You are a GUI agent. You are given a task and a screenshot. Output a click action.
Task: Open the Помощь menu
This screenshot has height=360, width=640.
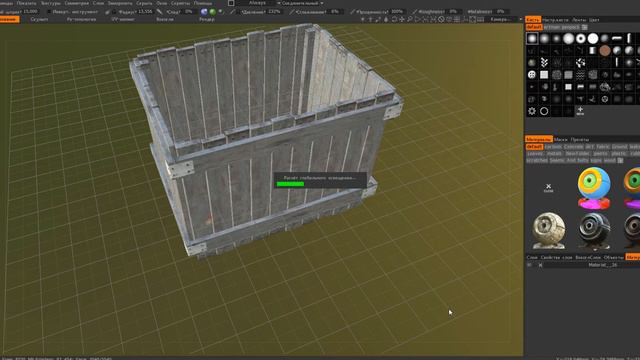coord(202,3)
